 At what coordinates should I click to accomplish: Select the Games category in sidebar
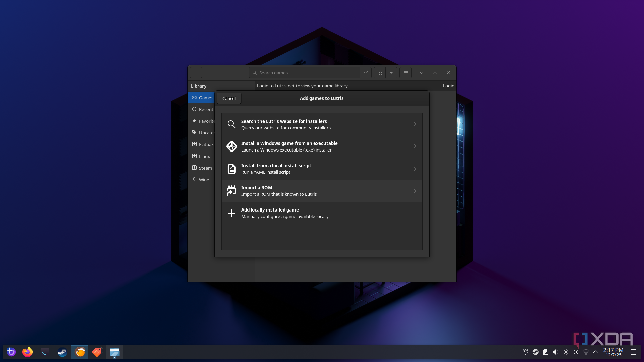point(201,98)
